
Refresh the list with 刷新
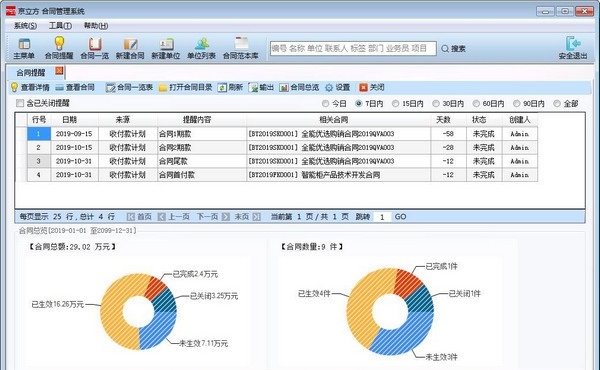(x=230, y=88)
